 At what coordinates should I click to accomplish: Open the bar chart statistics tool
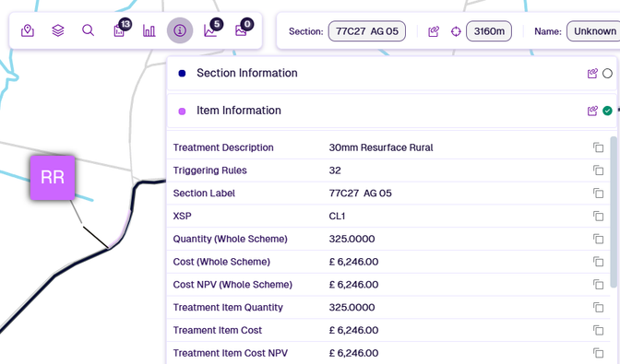point(149,30)
